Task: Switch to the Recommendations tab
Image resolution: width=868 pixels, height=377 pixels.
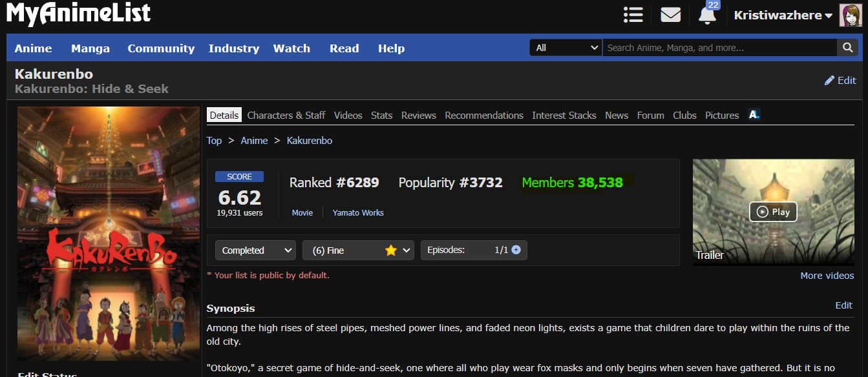Action: click(484, 115)
